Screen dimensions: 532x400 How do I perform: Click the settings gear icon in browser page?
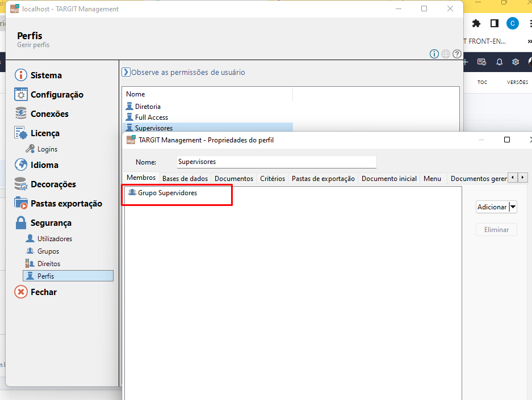pos(516,62)
